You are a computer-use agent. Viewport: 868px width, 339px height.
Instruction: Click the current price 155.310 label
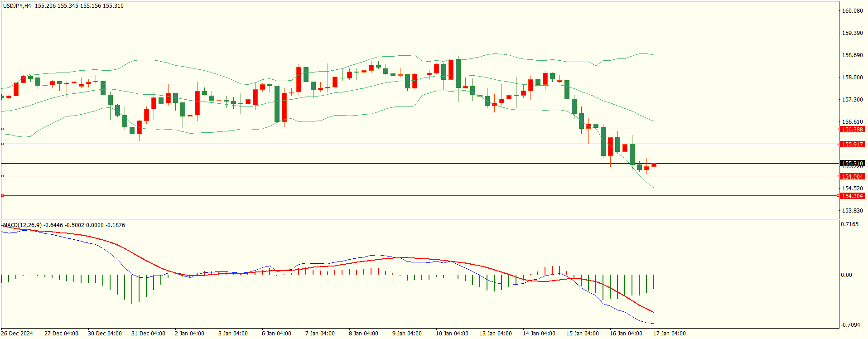852,164
